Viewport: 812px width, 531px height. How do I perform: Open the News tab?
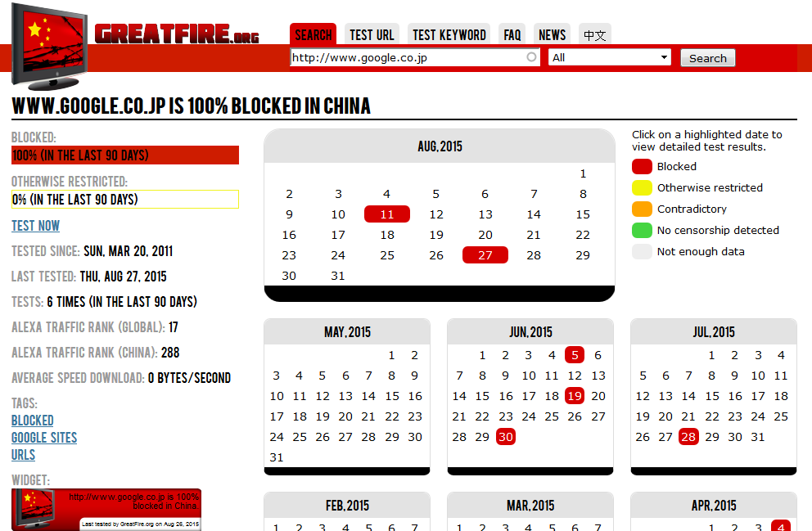point(552,34)
